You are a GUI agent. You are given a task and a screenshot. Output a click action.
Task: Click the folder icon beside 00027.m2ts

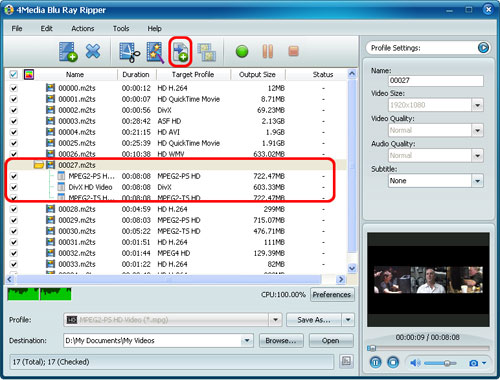coord(39,165)
